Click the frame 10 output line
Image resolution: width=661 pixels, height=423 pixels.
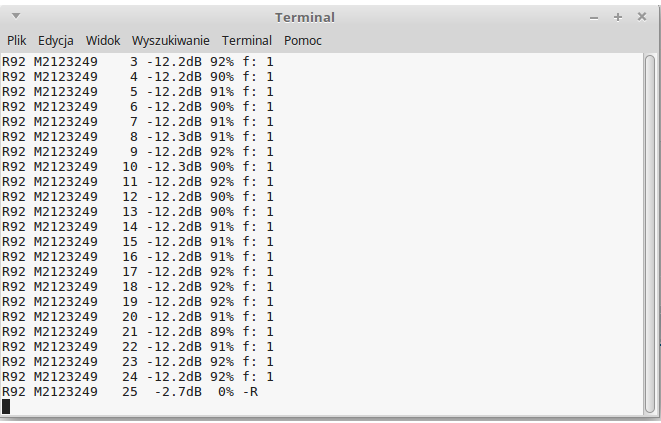tap(138, 167)
